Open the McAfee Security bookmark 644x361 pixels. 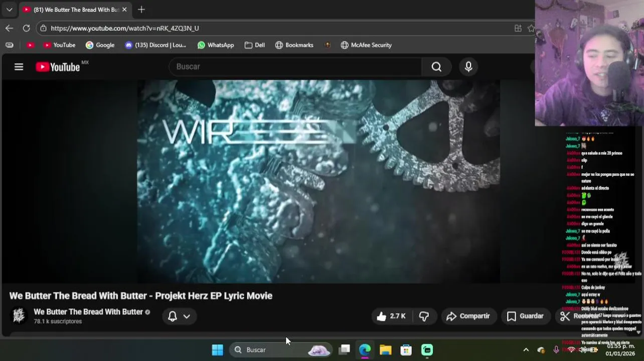(366, 45)
